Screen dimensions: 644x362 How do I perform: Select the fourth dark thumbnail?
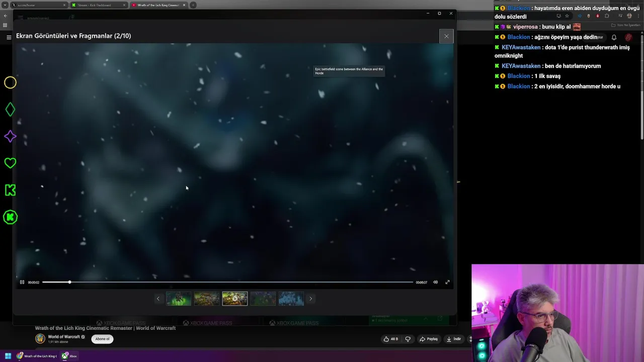pos(263,299)
